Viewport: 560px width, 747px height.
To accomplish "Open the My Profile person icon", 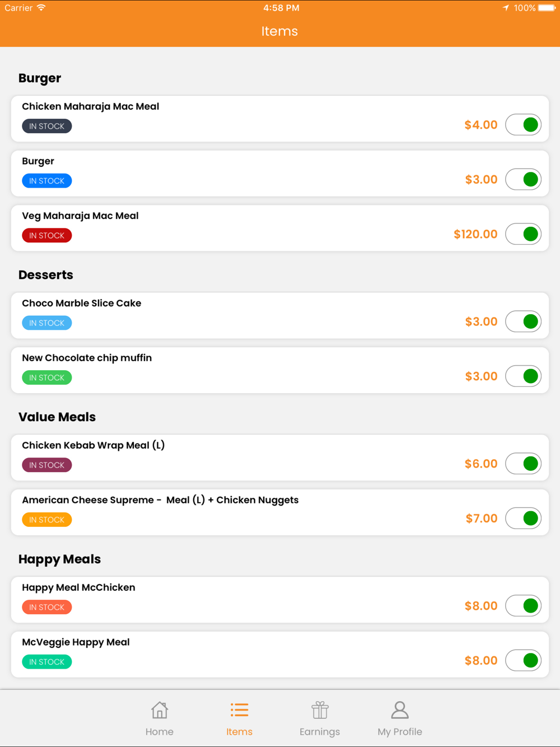I will tap(400, 710).
